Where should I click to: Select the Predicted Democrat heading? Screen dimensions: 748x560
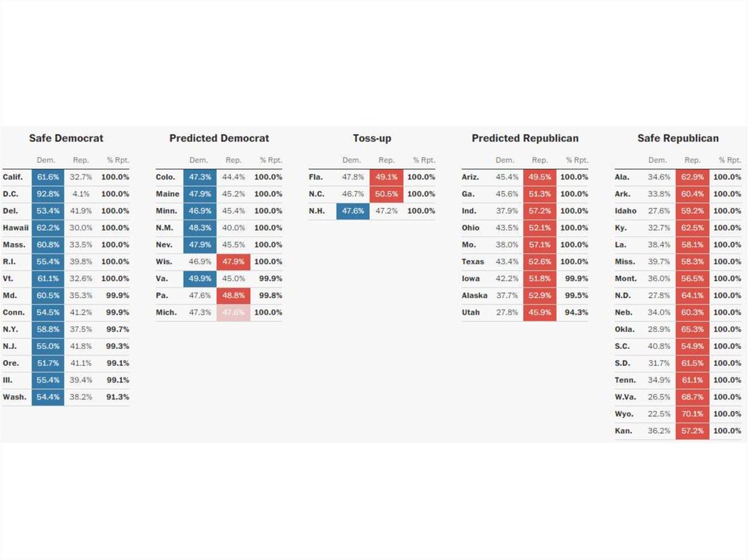pyautogui.click(x=219, y=138)
